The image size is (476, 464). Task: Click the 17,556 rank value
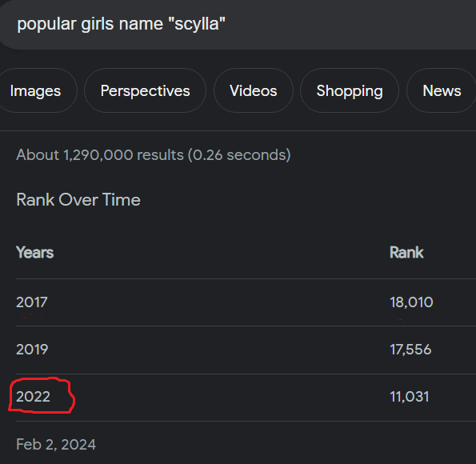coord(410,350)
